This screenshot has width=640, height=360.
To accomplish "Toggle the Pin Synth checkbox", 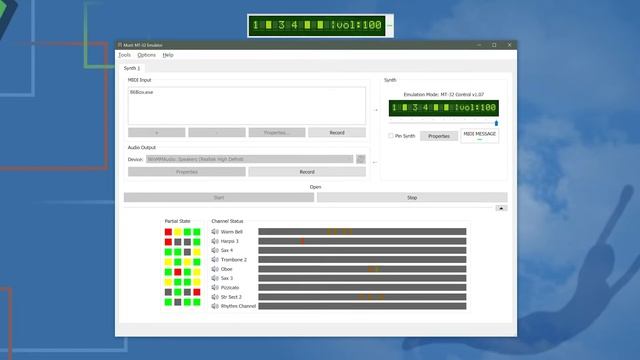I will 391,136.
